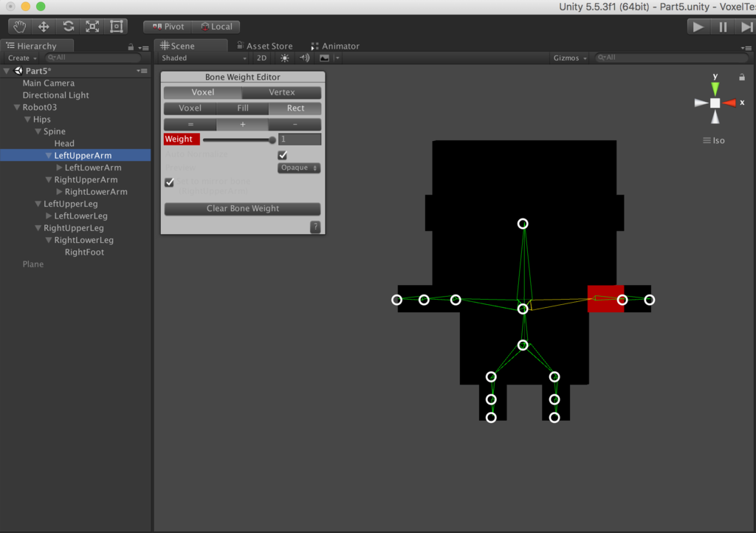Collapse the Part5 scene root
The image size is (756, 533).
pos(6,71)
